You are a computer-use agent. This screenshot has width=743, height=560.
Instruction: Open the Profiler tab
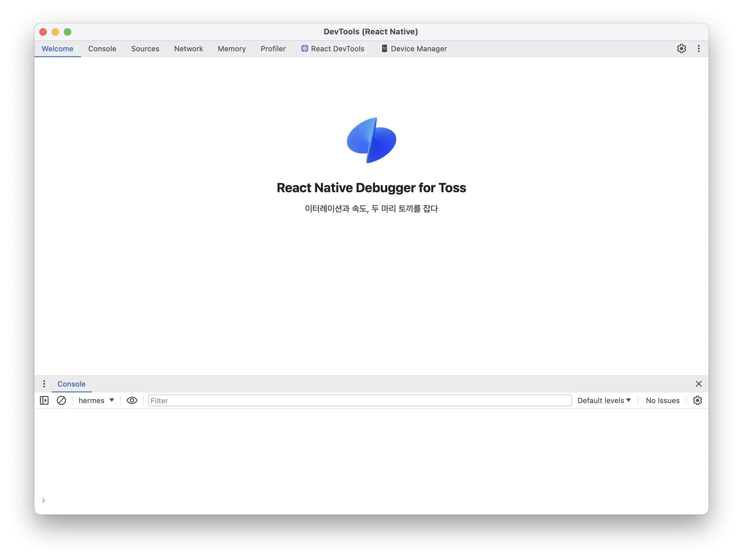tap(273, 49)
